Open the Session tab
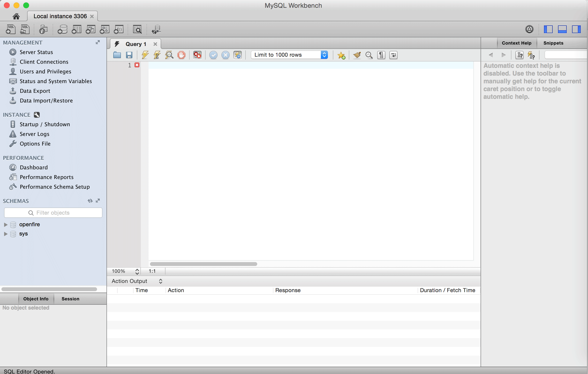Screen dimensions: 588x374 (x=70, y=299)
